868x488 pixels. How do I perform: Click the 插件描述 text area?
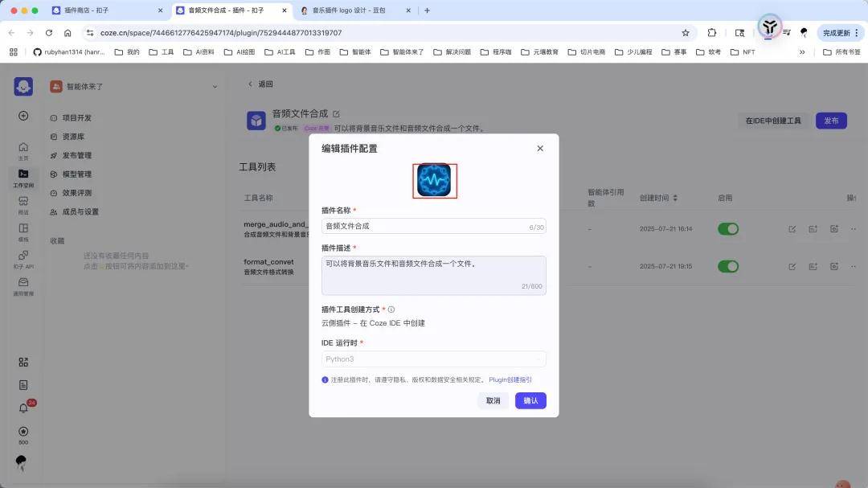pyautogui.click(x=433, y=275)
